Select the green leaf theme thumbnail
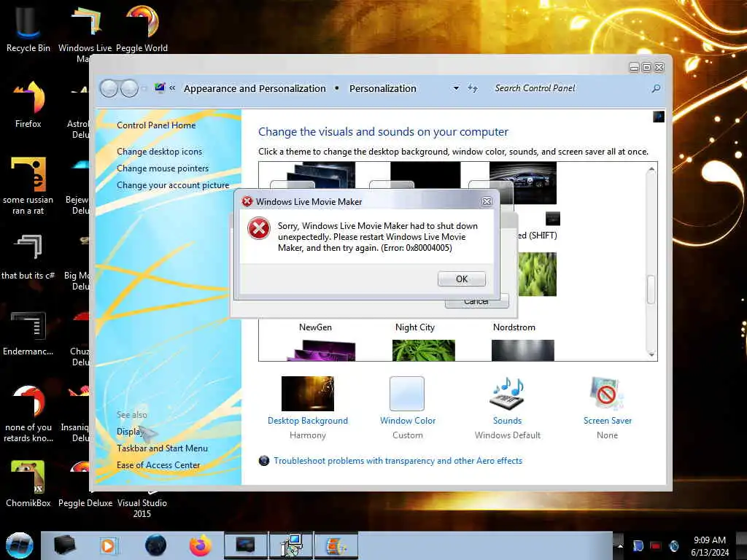This screenshot has height=560, width=747. pos(424,350)
